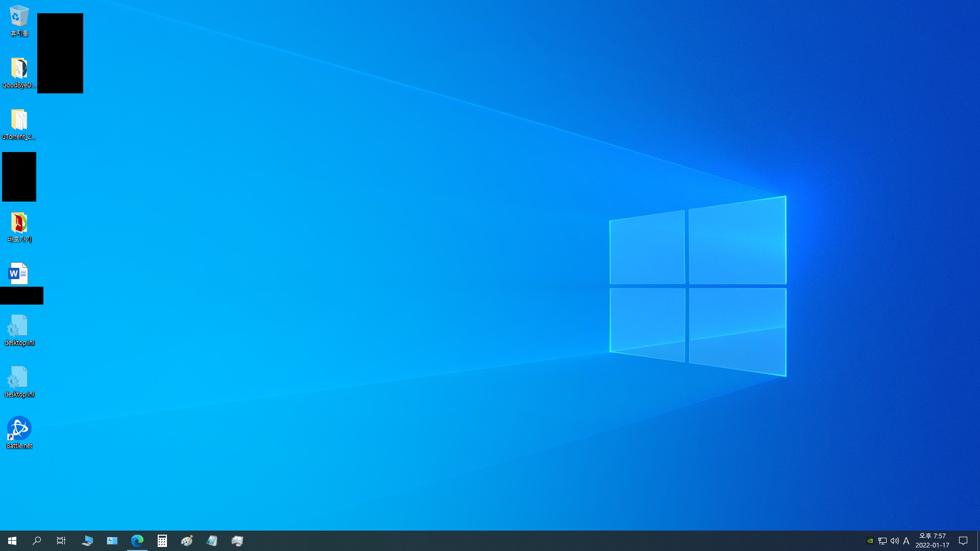Open the Action Center notifications icon

click(x=963, y=541)
